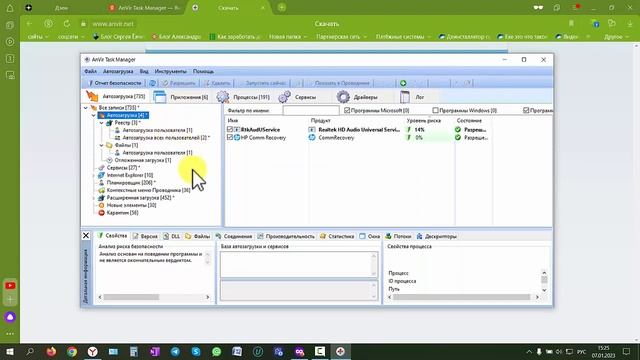Collapse the Все записи [735] tree node
640x360 pixels.
[x=86, y=108]
